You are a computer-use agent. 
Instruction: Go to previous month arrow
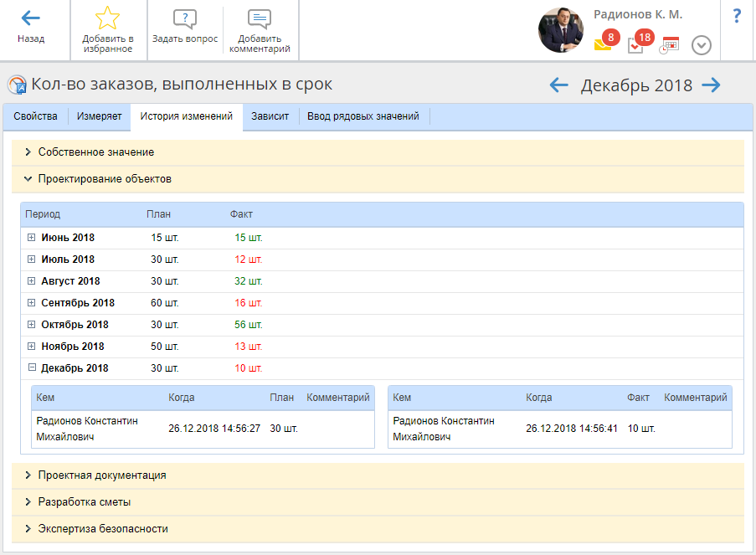click(558, 85)
